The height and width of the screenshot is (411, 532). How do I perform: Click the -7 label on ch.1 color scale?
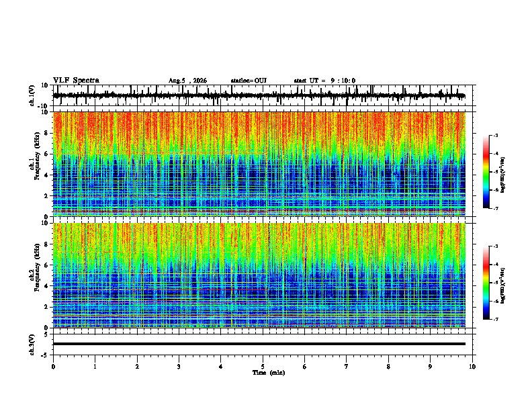click(495, 208)
